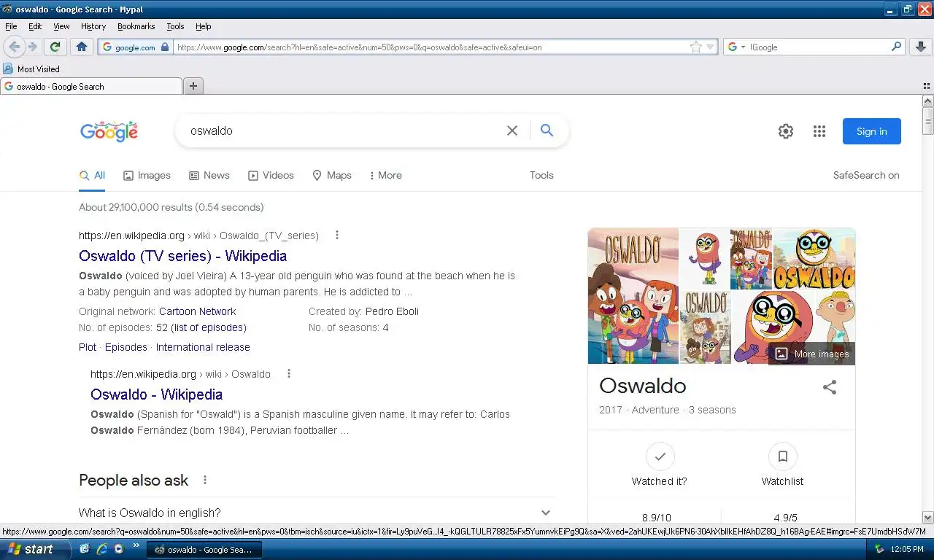This screenshot has height=560, width=934.
Task: Open the Episodes sitelink
Action: (x=126, y=347)
